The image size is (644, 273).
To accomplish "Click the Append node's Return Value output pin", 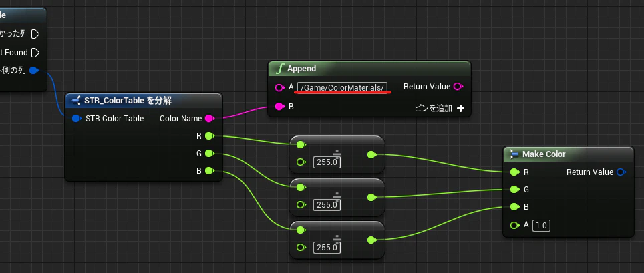I will [x=458, y=87].
